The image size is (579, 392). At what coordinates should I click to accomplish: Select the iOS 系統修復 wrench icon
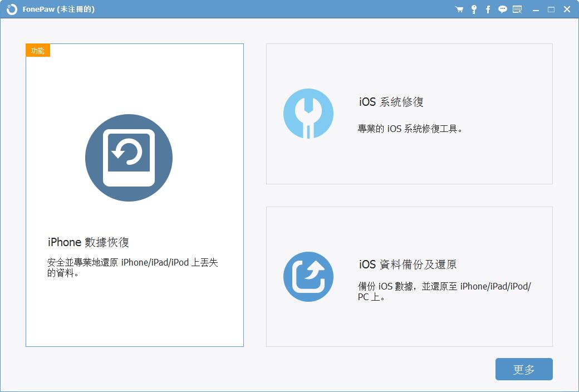tap(308, 113)
